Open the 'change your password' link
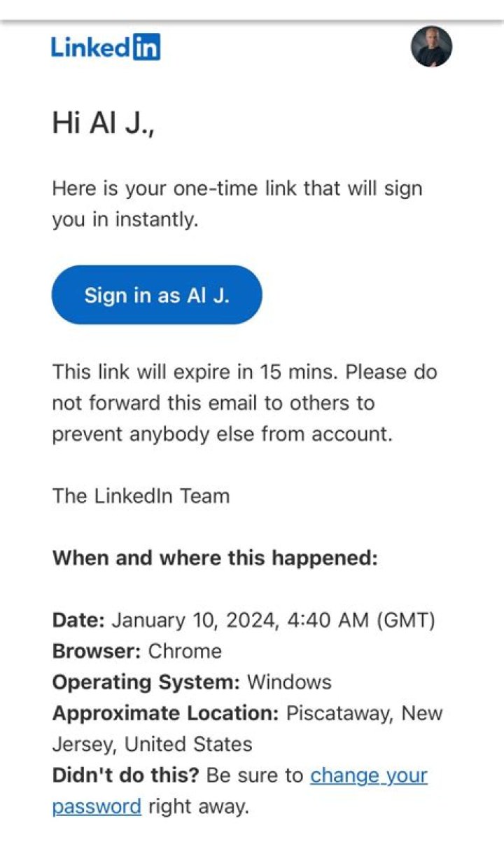The width and height of the screenshot is (504, 849). coord(370,775)
